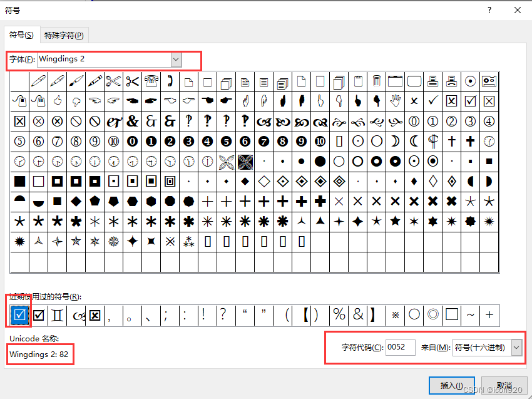
Task: Select the black lower half-circle symbol
Action: point(38,201)
